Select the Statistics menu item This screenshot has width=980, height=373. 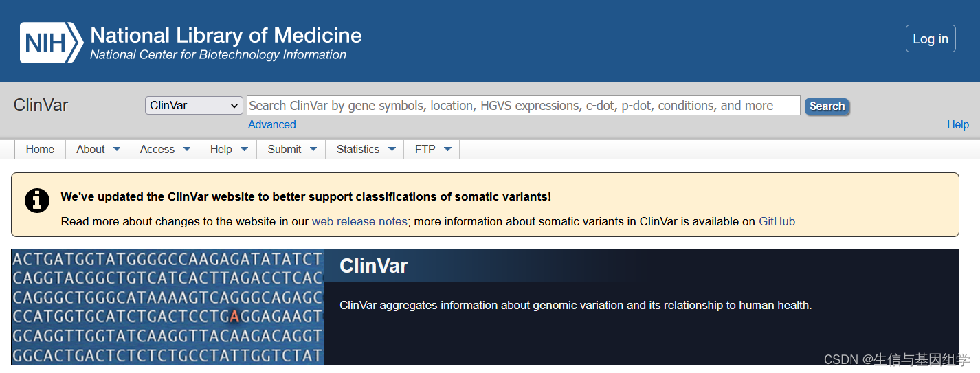[358, 149]
